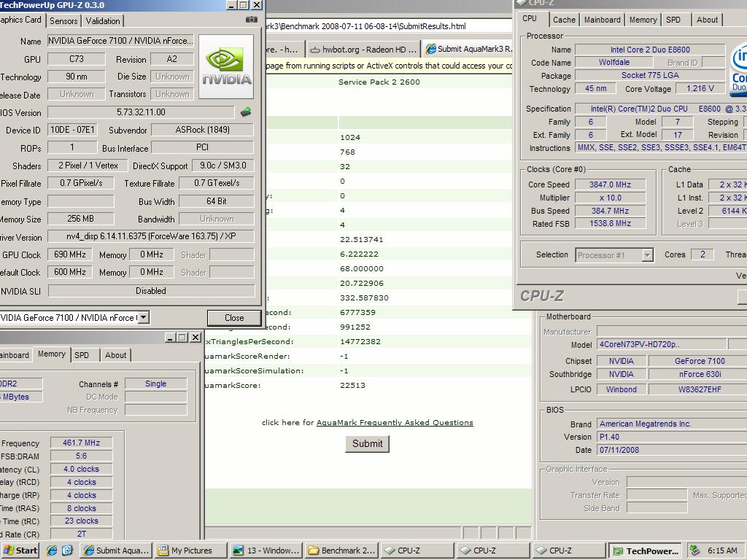Click the Rated FSB 1538.8 MHz value

[x=610, y=224]
